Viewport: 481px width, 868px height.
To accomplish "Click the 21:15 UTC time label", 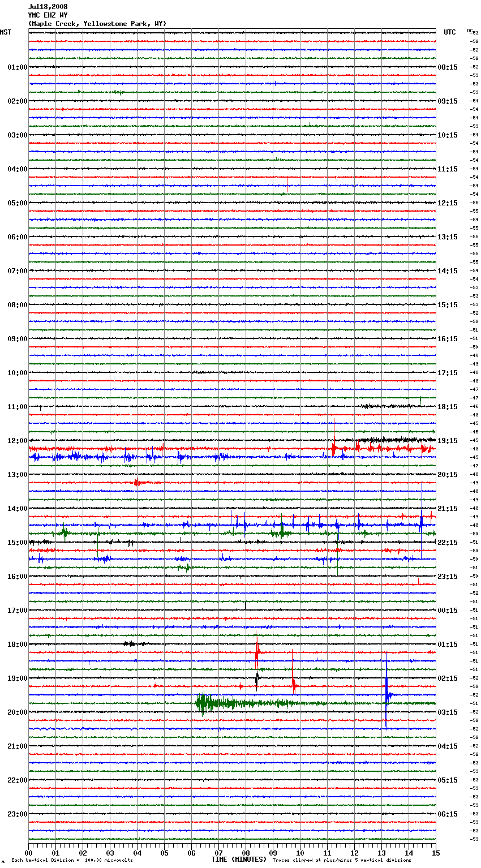I will [x=448, y=509].
